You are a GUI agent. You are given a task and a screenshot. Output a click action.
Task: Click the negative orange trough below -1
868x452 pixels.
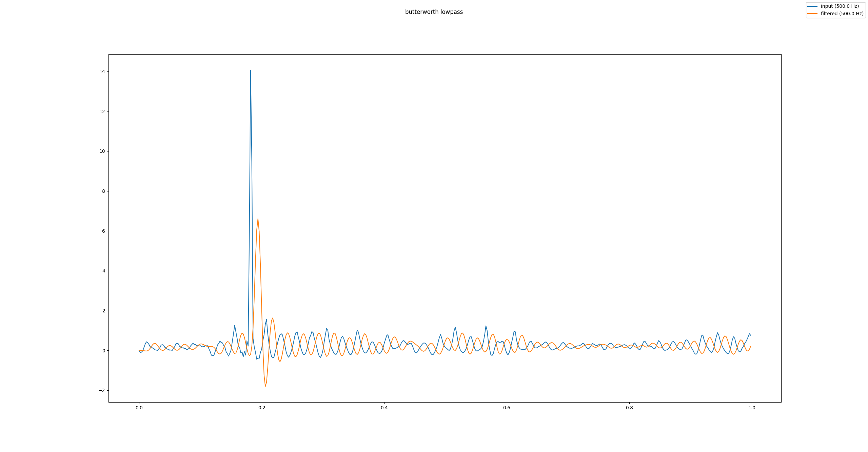(x=265, y=385)
